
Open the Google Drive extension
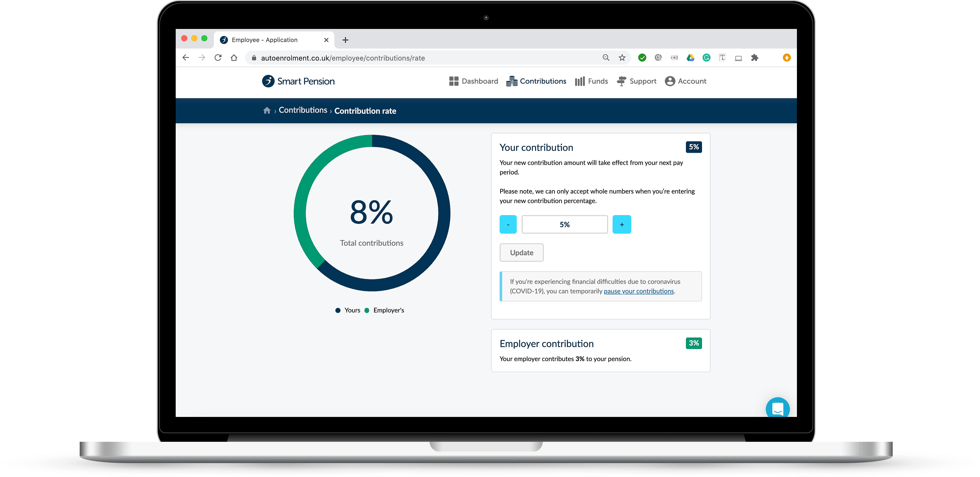click(691, 58)
